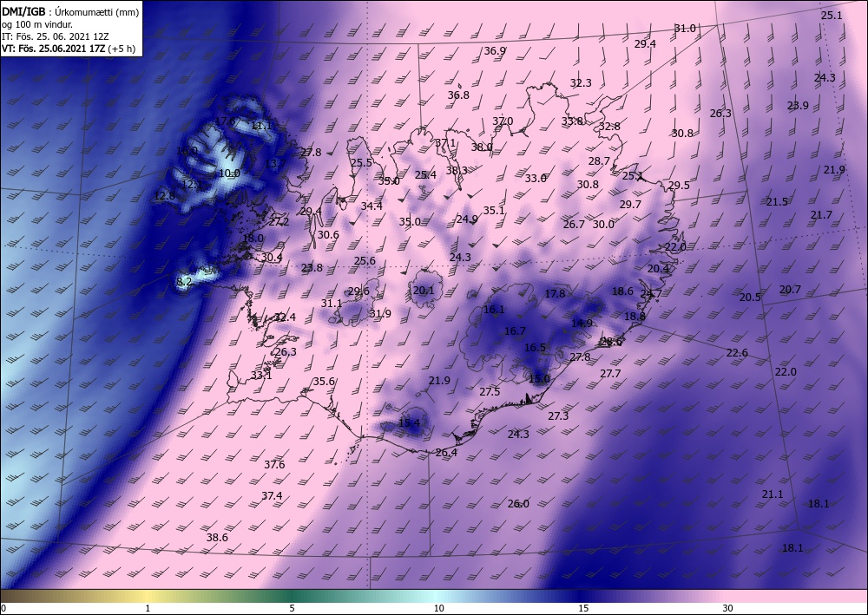Image resolution: width=868 pixels, height=615 pixels.
Task: Click the map value 37.6
Action: point(274,465)
